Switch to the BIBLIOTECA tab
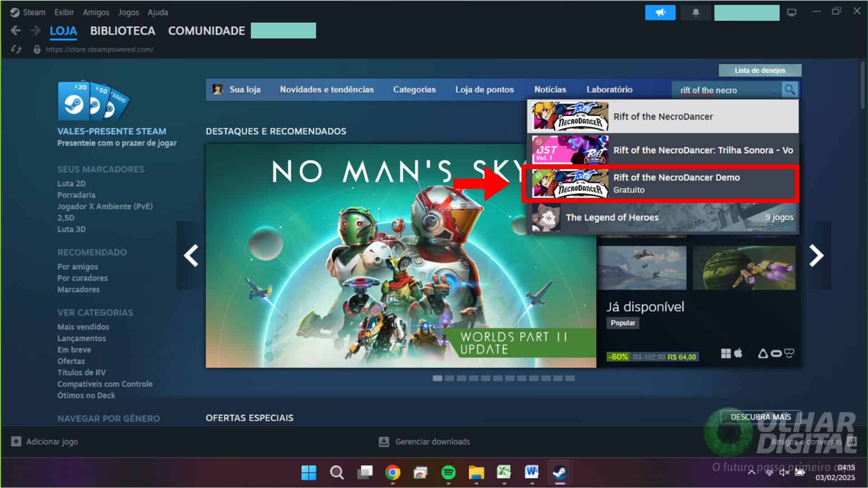Image resolution: width=868 pixels, height=488 pixels. coord(123,31)
